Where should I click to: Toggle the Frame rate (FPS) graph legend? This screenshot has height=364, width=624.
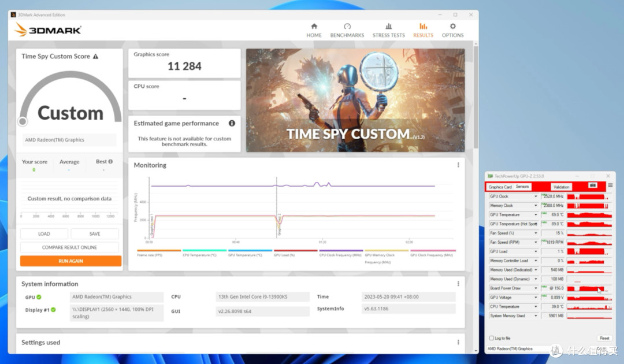coord(159,253)
